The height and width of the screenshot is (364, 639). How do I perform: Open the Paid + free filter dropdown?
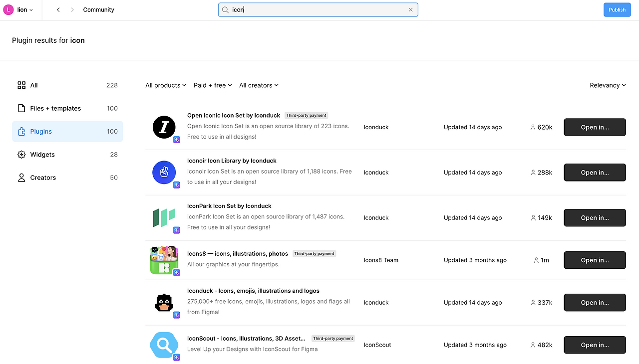click(213, 85)
